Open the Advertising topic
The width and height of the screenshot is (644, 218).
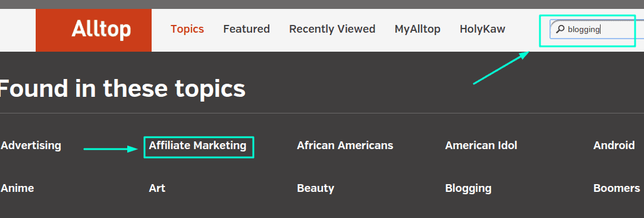coord(31,146)
